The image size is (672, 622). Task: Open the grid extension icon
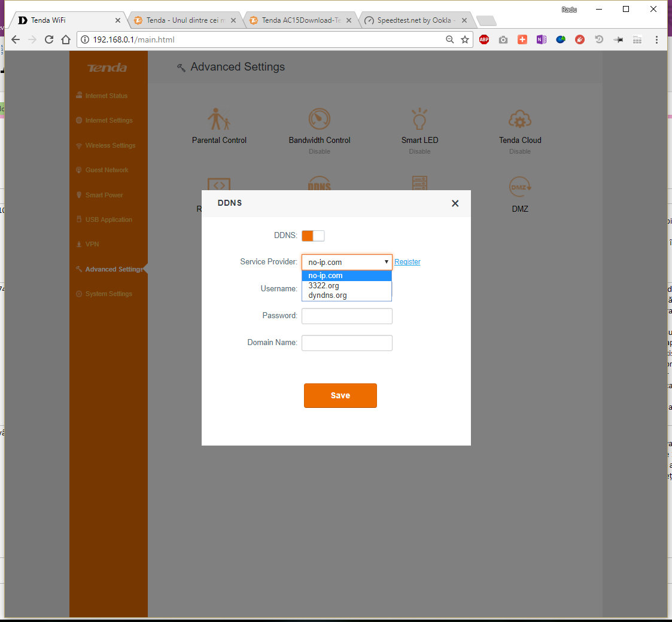point(637,39)
